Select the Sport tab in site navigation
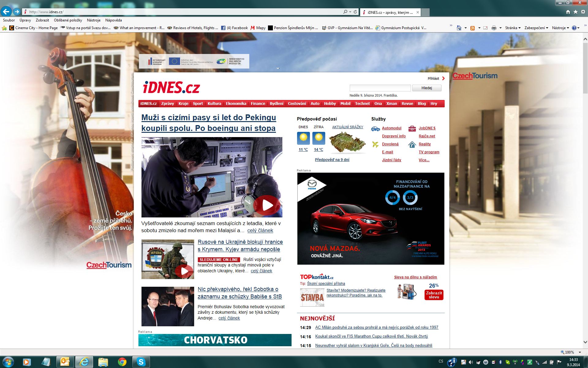The width and height of the screenshot is (588, 368). (198, 104)
